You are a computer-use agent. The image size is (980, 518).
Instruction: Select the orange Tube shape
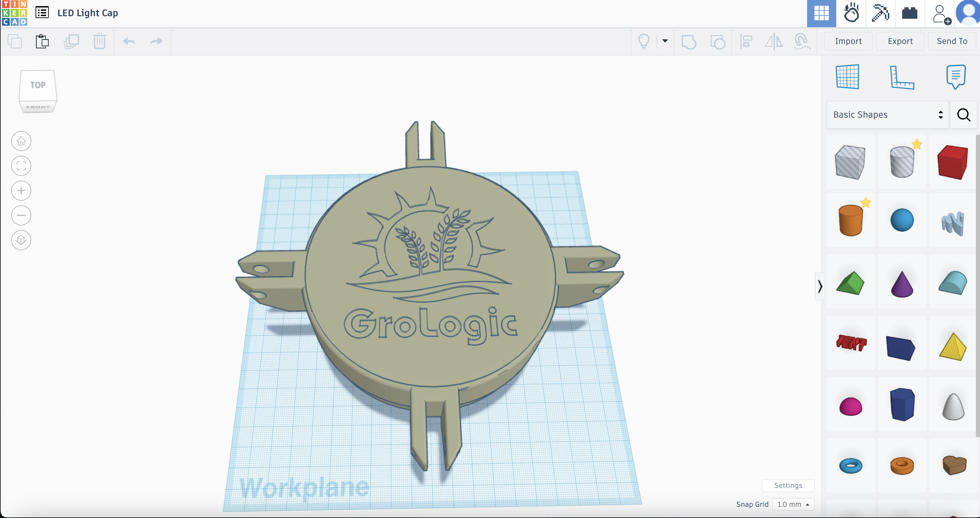902,465
